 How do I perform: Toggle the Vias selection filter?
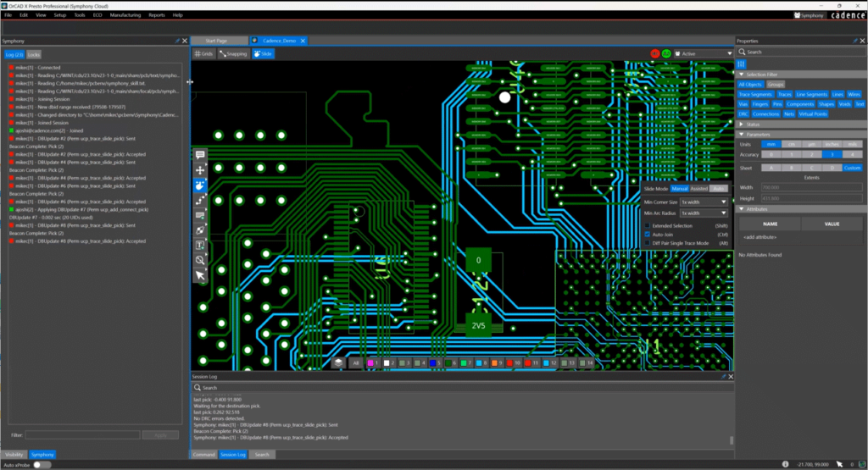[x=743, y=104]
